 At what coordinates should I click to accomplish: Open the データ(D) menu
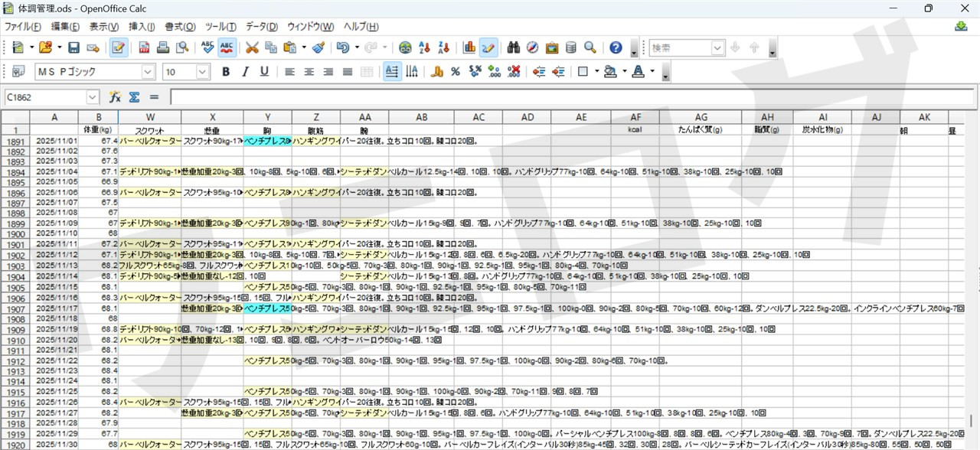click(x=261, y=27)
